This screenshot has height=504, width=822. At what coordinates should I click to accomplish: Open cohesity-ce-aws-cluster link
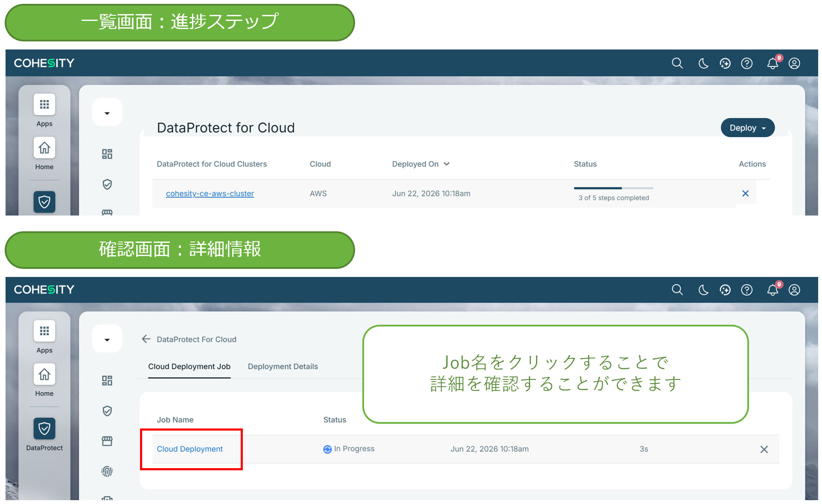210,193
